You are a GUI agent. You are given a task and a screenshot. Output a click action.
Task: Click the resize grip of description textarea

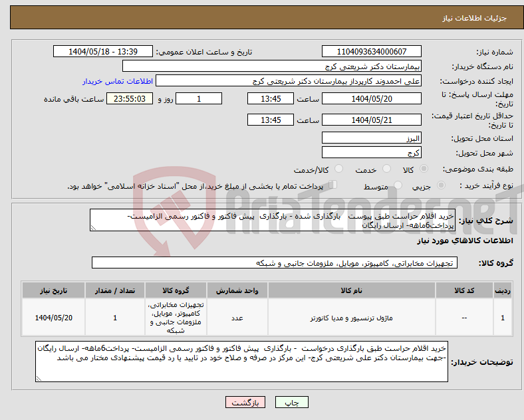(x=93, y=228)
